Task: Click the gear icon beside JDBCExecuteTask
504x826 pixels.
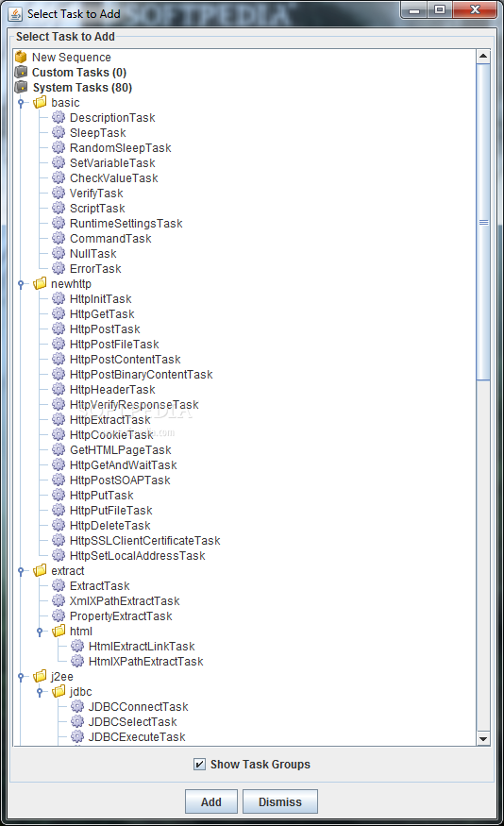Action: click(x=77, y=736)
